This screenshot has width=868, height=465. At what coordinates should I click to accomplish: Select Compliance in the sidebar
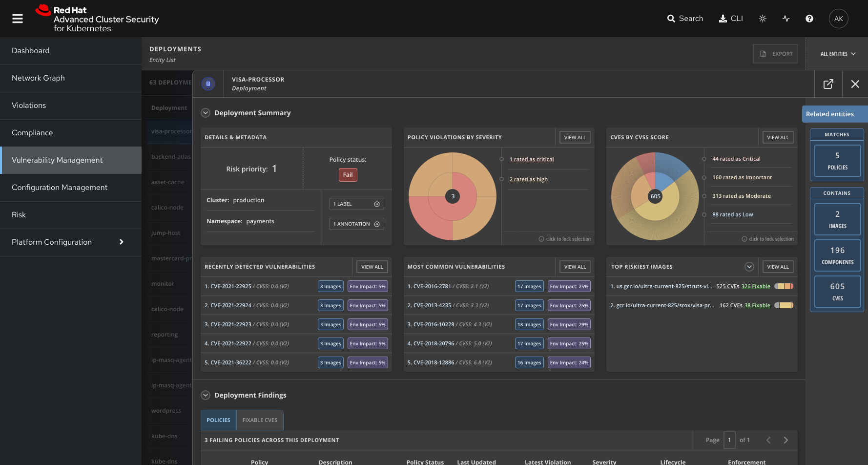point(32,133)
